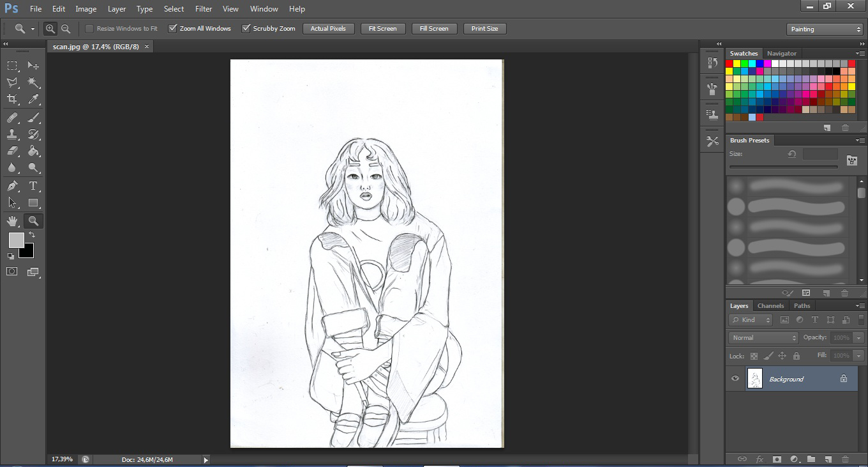Open the Painting workspace dropdown
Viewport: 868px width, 467px height.
825,29
